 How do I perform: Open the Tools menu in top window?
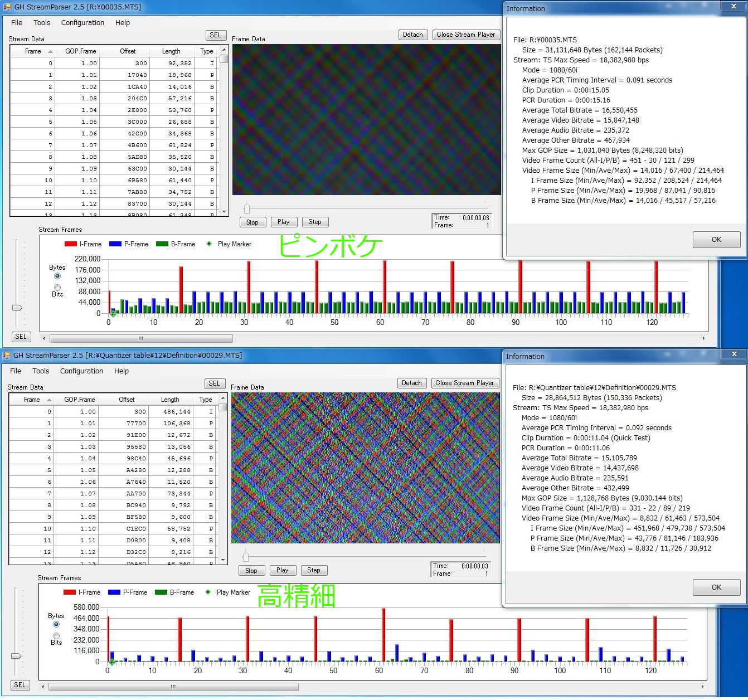coord(42,23)
